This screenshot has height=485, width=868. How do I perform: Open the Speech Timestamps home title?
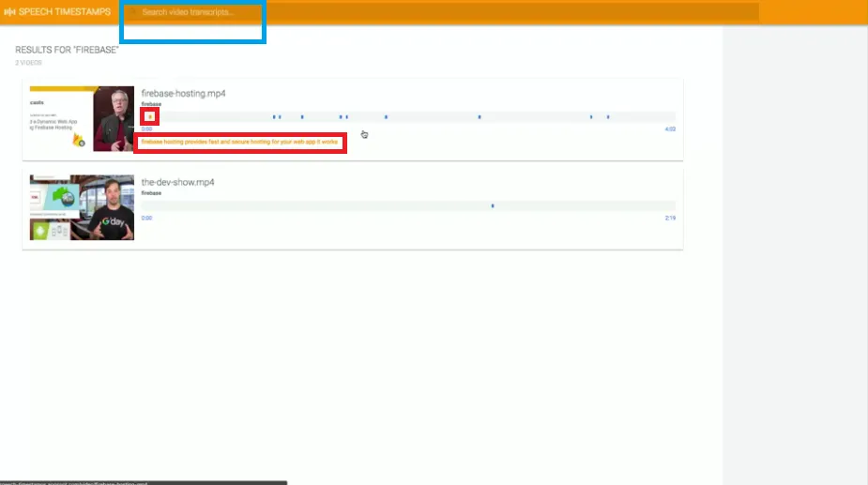pyautogui.click(x=64, y=11)
